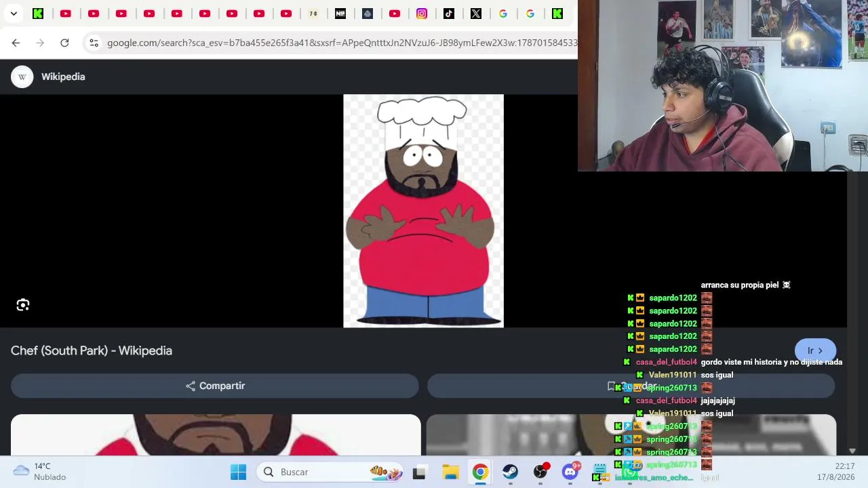
Task: Click the Chrome taskbar icon
Action: (x=480, y=472)
